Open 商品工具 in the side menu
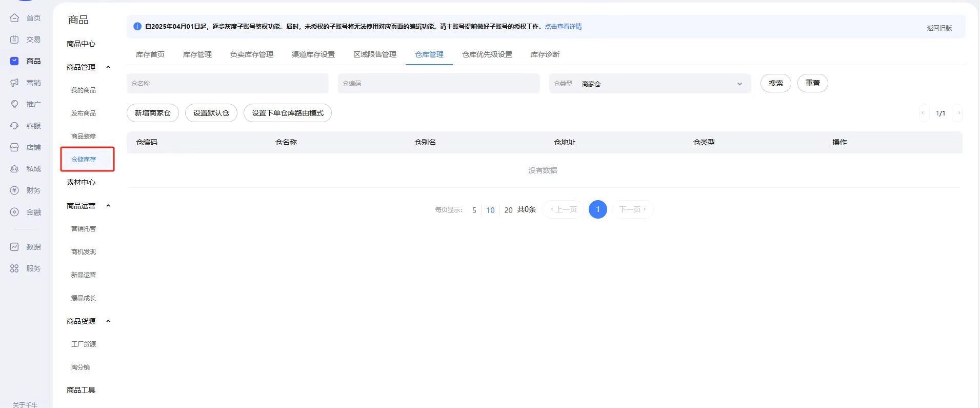The image size is (980, 408). (81, 391)
